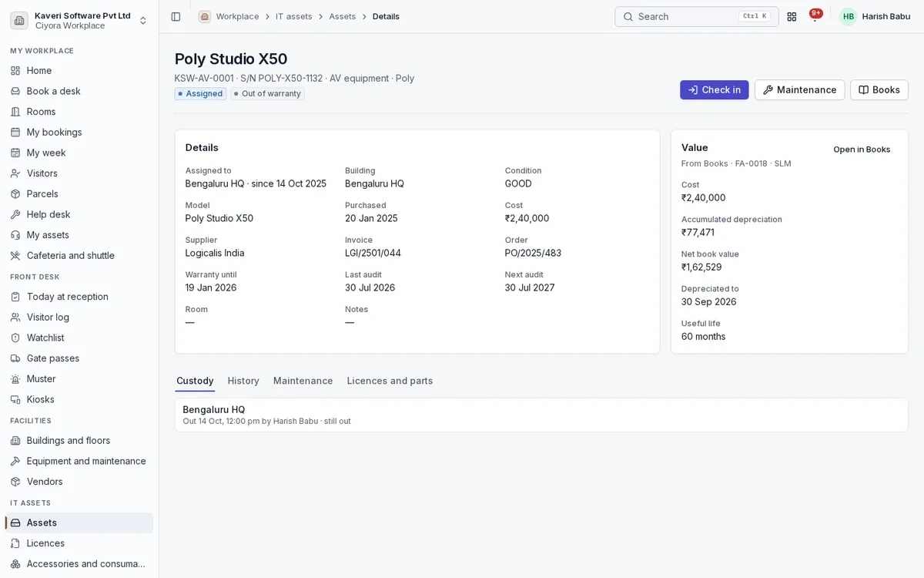
Task: Go to Rooms in sidebar
Action: (79, 112)
